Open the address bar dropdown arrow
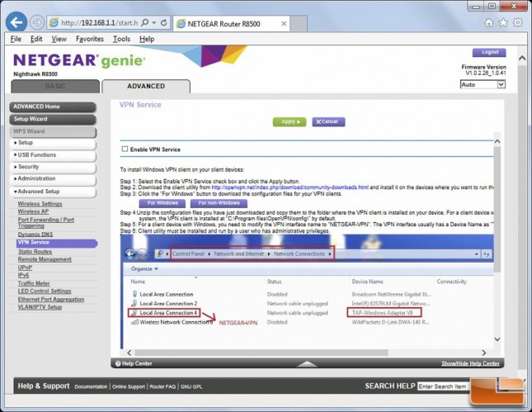The image size is (532, 412). [154, 23]
